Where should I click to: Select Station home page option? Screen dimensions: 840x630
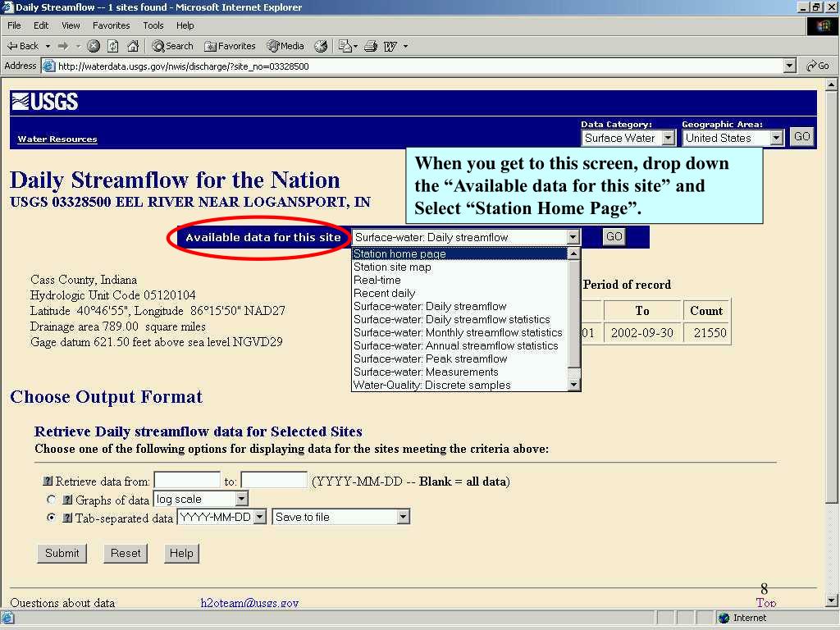[x=459, y=254]
